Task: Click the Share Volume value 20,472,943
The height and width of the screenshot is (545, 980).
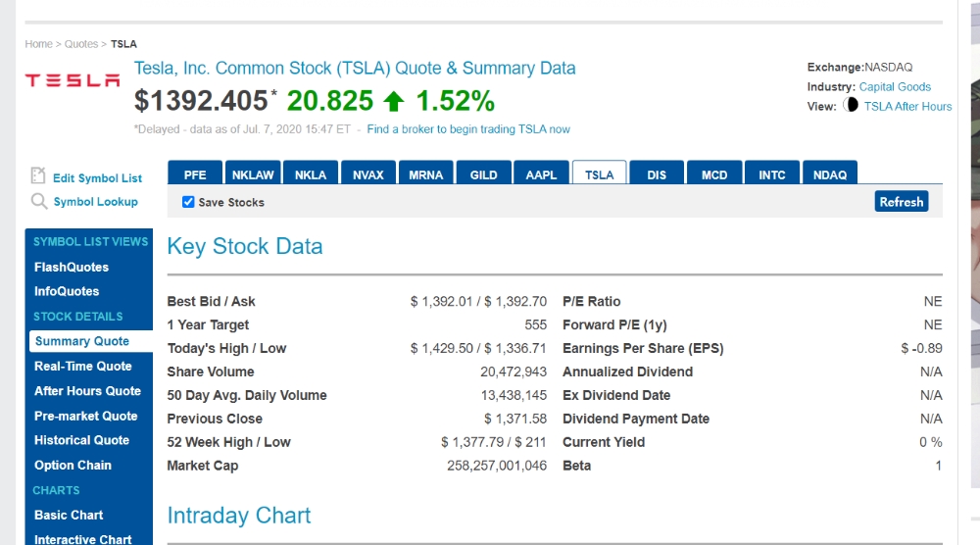Action: point(514,372)
